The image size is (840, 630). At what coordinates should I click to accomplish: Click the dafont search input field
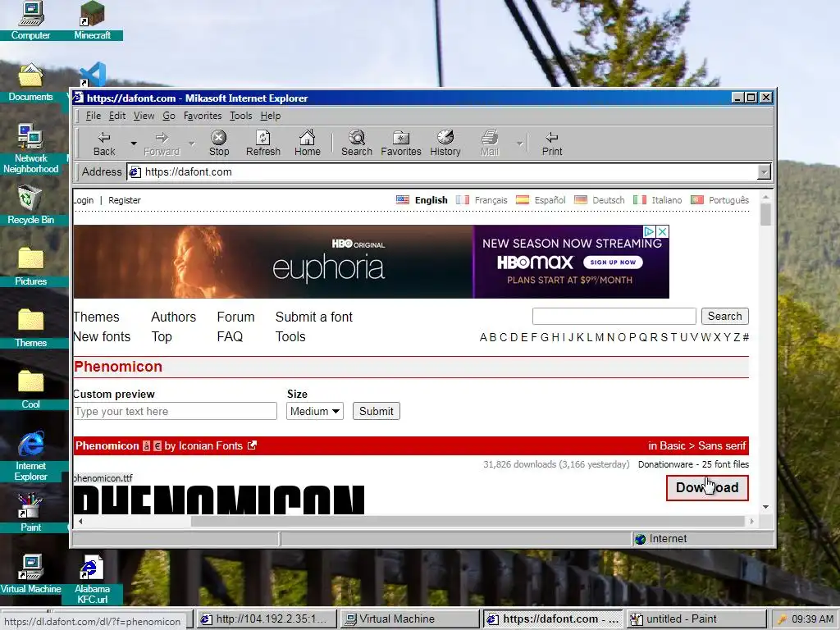click(x=614, y=316)
